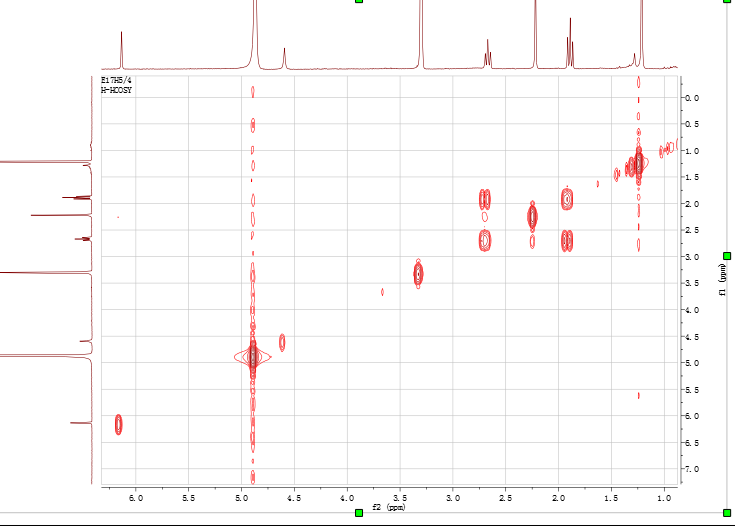
Task: Click the f2 (ppm) axis label
Action: click(389, 507)
